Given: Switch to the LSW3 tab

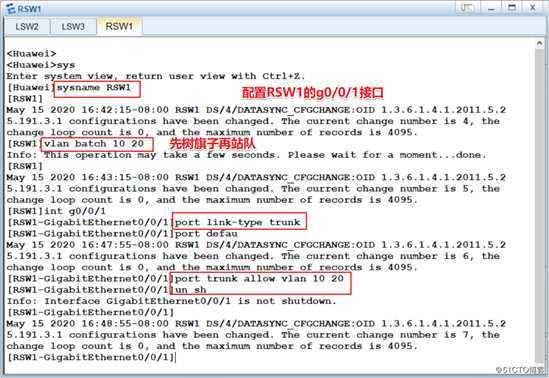Looking at the screenshot, I should point(73,27).
